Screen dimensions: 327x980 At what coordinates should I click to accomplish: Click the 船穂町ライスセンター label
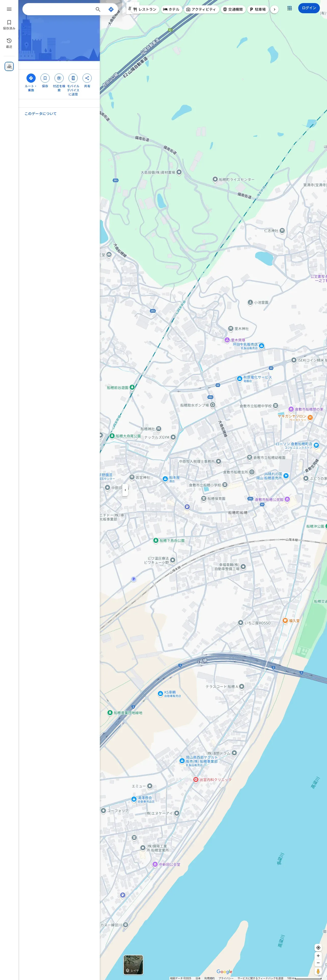pos(237,180)
